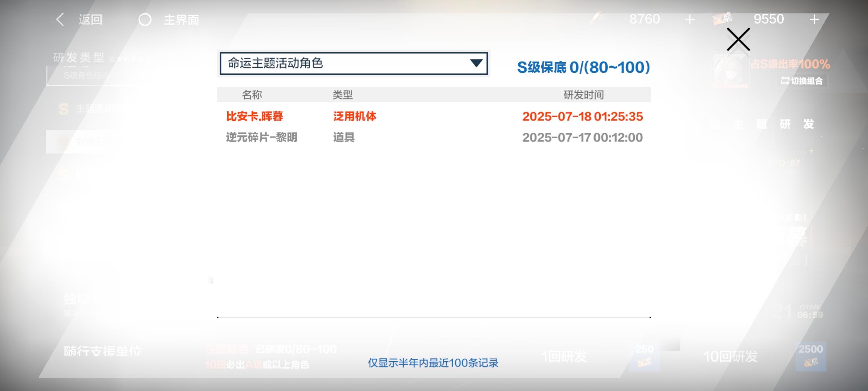This screenshot has width=868, height=391.
Task: Click the dropdown arrow triangle
Action: (476, 63)
